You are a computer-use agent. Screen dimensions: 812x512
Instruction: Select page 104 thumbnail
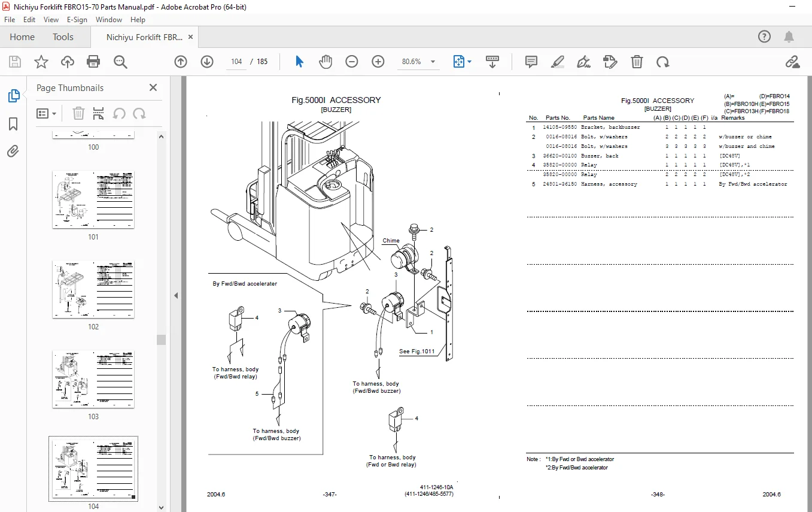pos(93,469)
